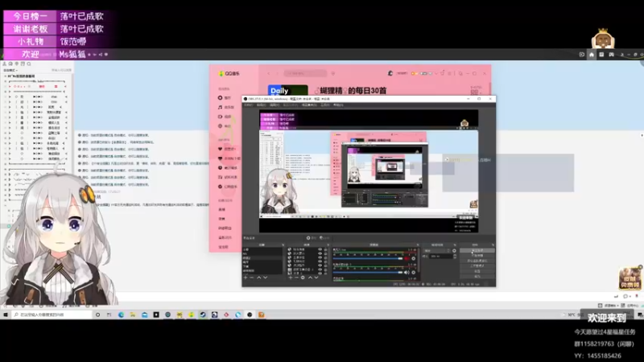Open OBS File menu
This screenshot has width=644, height=362.
[x=249, y=105]
